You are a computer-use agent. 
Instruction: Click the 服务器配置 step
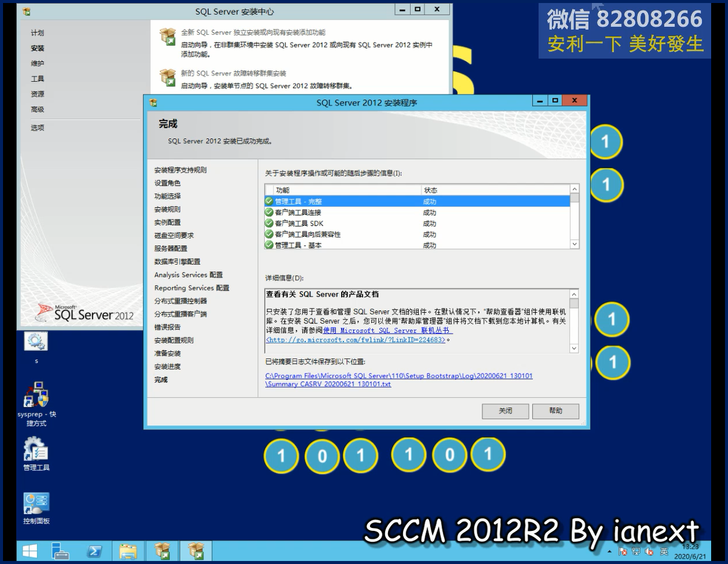tap(171, 248)
